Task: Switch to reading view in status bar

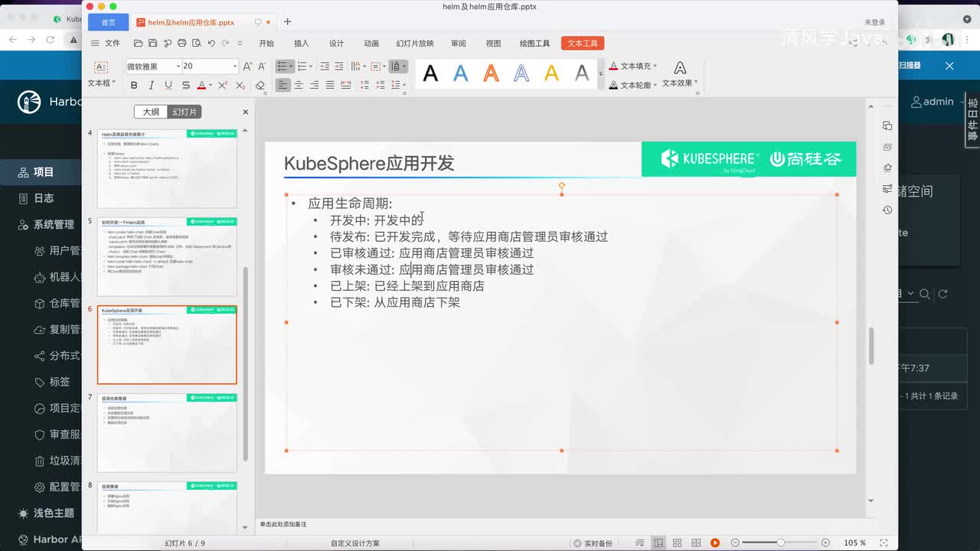Action: coord(696,543)
